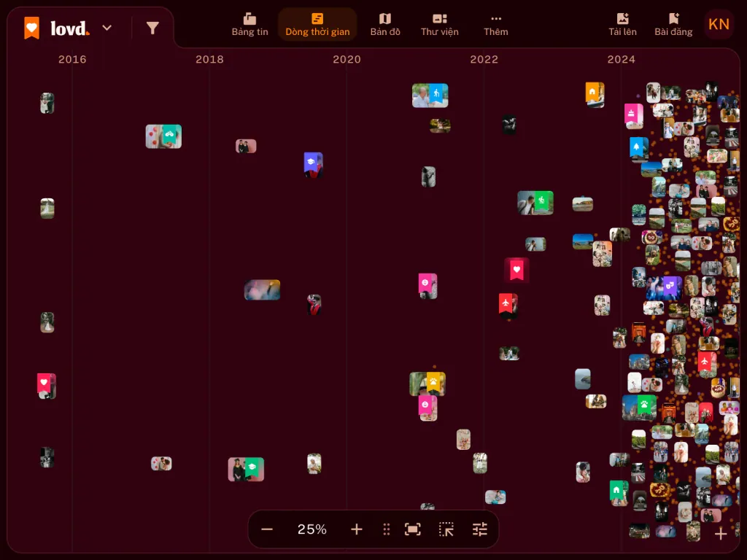This screenshot has width=747, height=560.
Task: Open the pink birthday cake badge photo
Action: [x=634, y=116]
